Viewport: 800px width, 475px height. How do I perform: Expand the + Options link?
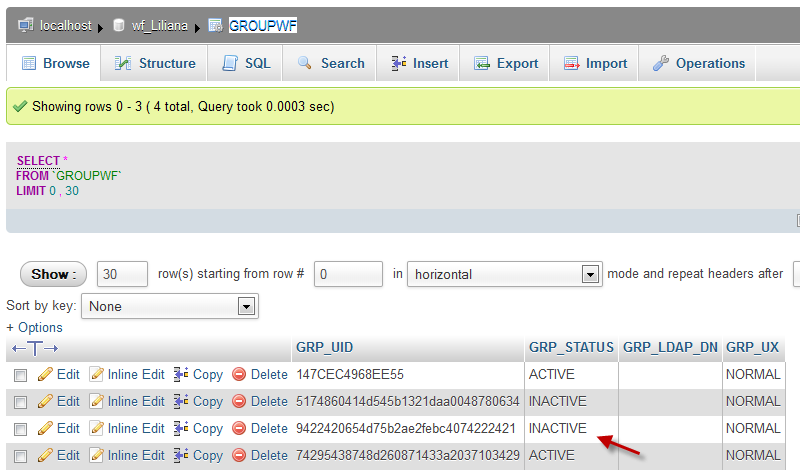click(34, 327)
